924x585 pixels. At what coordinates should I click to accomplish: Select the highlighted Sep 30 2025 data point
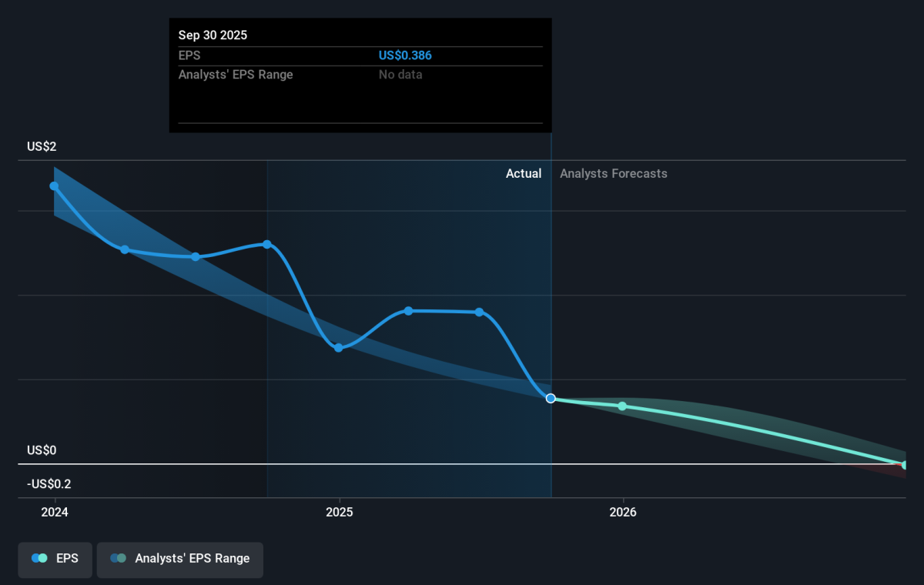[551, 398]
